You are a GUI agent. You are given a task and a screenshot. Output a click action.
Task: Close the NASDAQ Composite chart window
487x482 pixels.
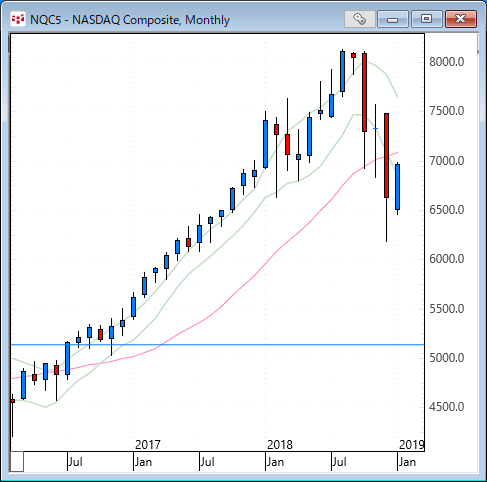[461, 19]
